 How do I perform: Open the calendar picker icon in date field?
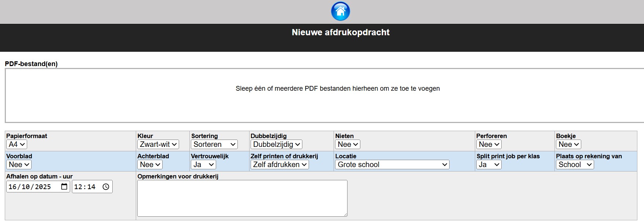tap(64, 187)
